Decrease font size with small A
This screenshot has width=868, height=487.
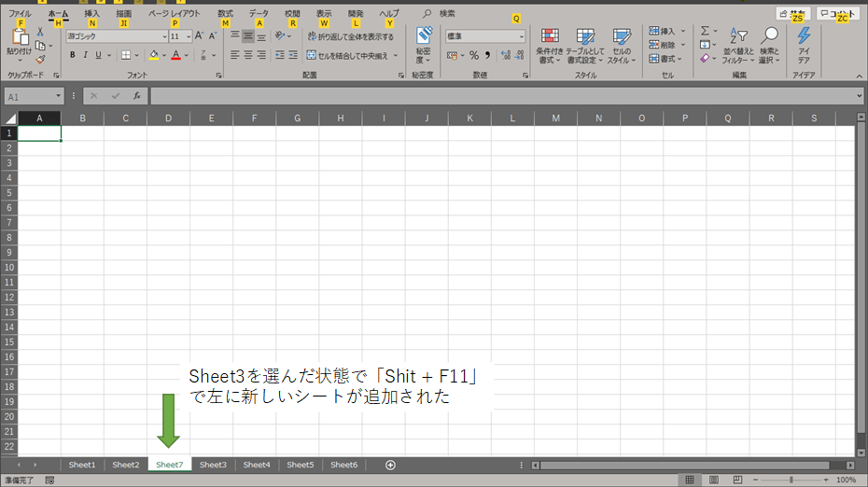213,36
